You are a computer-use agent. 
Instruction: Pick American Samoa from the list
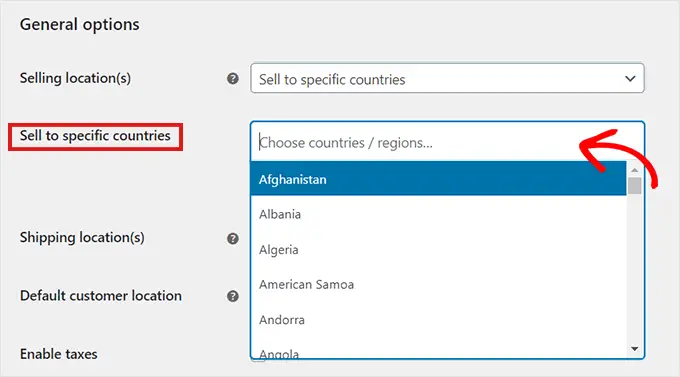click(x=438, y=285)
